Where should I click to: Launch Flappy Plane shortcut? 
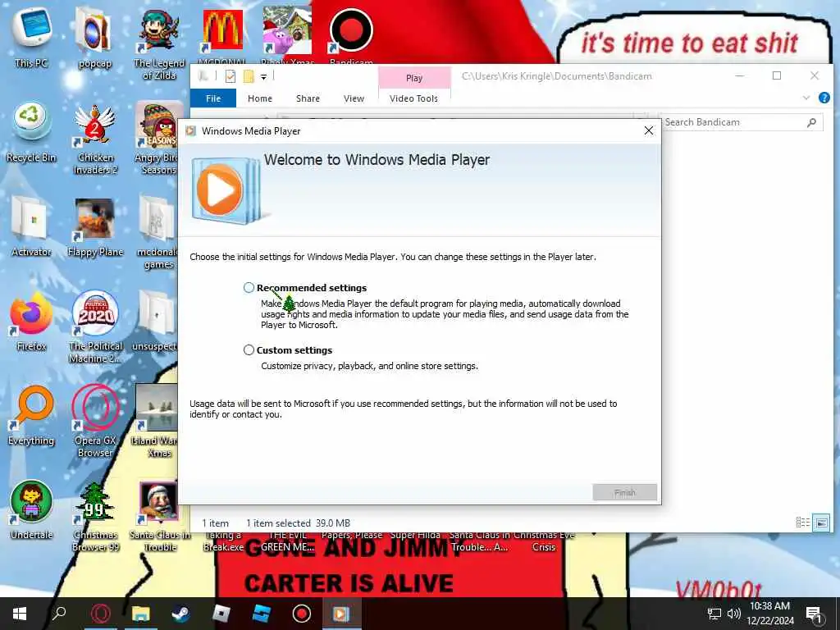point(95,227)
